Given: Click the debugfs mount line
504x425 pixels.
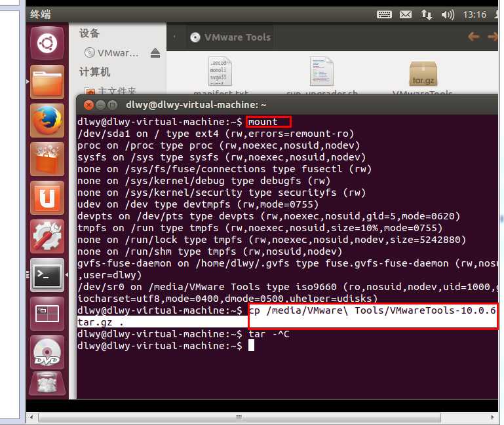Looking at the screenshot, I should click(204, 181).
